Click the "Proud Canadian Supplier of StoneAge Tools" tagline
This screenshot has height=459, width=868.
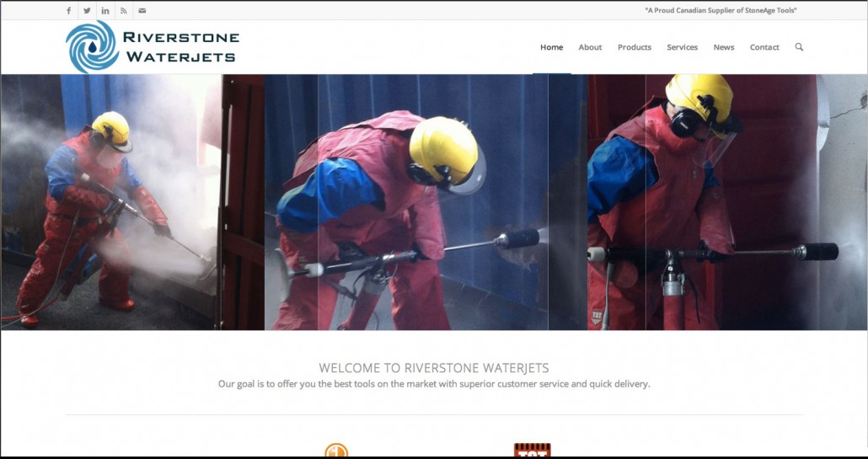click(x=721, y=10)
